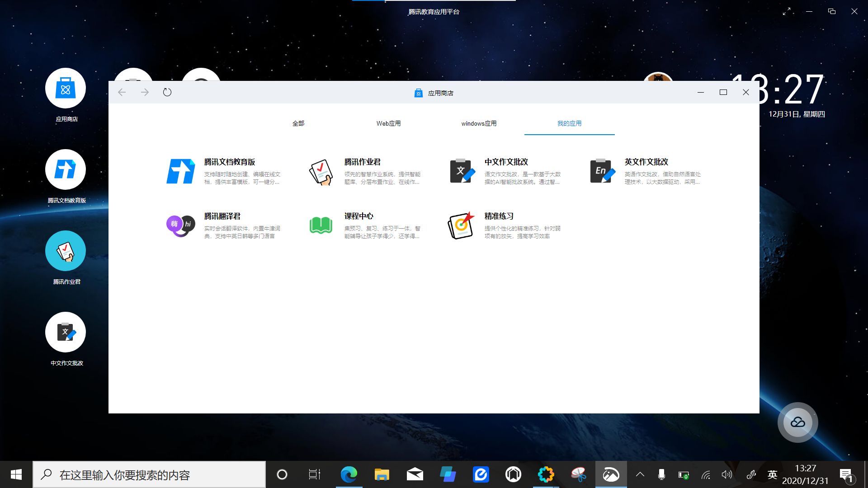Launch 腾讯文档教育版 desktop shortcut
The image size is (868, 488).
click(66, 169)
